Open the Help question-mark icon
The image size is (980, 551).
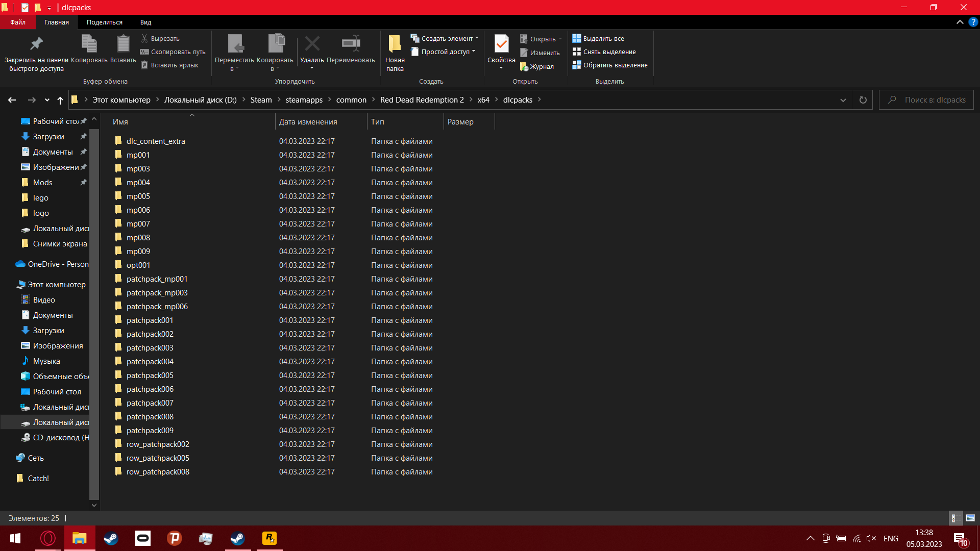[973, 22]
